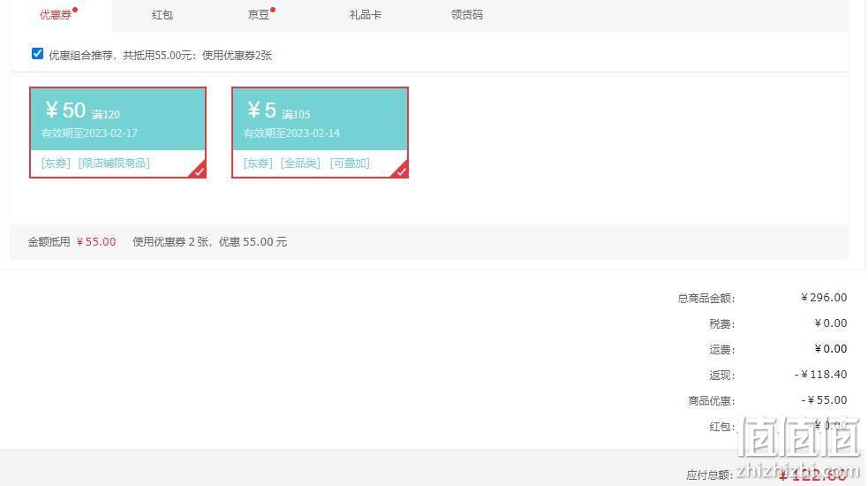Select the ¥50 满120 coupon card
Image resolution: width=868 pixels, height=486 pixels.
[118, 133]
